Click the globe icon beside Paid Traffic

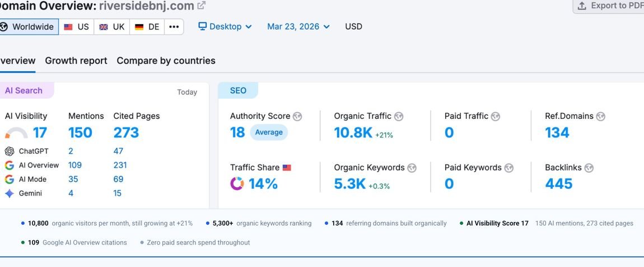point(496,117)
